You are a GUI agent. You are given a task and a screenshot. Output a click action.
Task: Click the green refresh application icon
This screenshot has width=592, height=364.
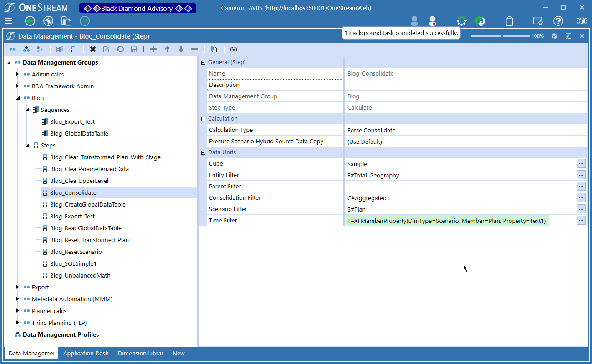pyautogui.click(x=480, y=21)
